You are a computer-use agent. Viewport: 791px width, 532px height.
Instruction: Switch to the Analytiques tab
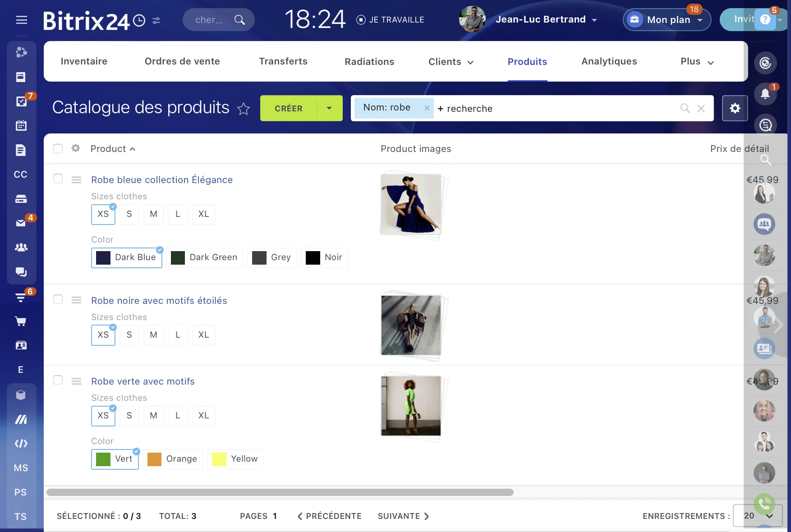(609, 61)
